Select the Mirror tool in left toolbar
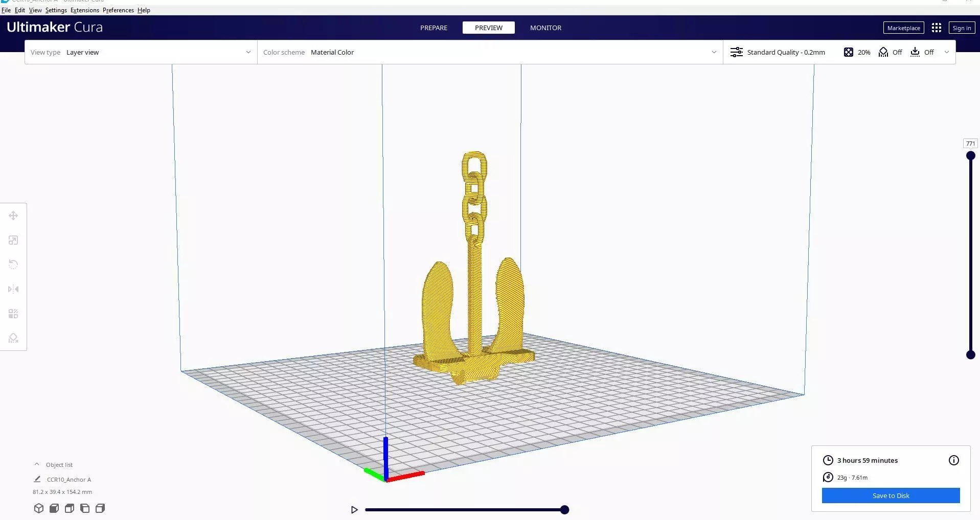The width and height of the screenshot is (980, 520). point(13,289)
